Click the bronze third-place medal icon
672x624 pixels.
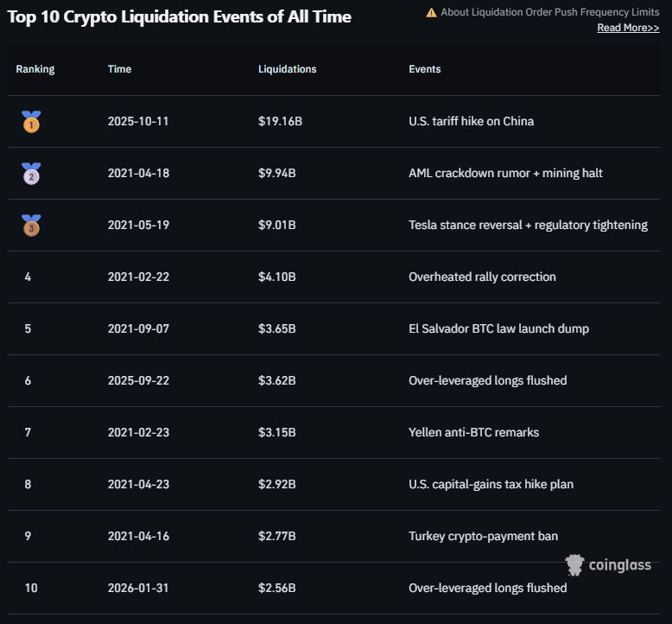click(x=31, y=226)
